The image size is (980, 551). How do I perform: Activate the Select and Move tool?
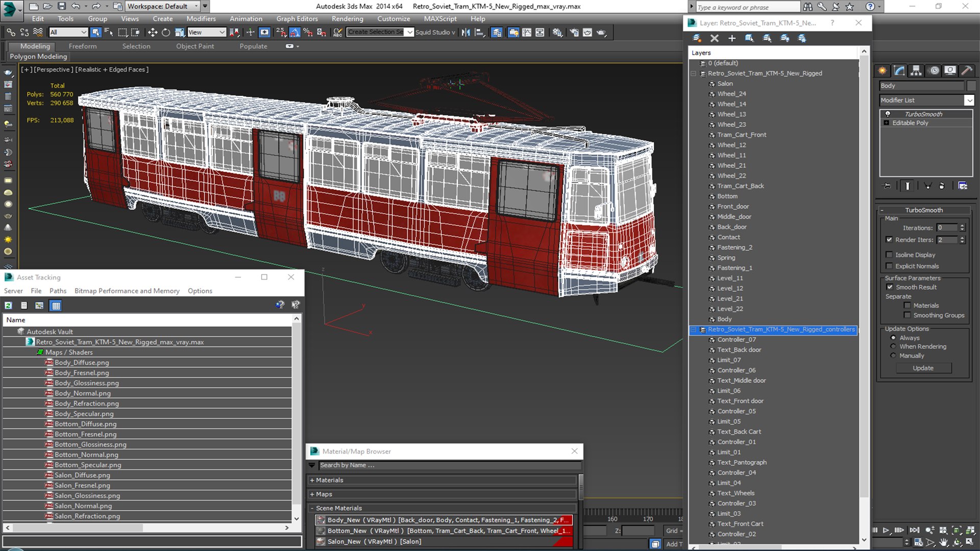[x=152, y=32]
